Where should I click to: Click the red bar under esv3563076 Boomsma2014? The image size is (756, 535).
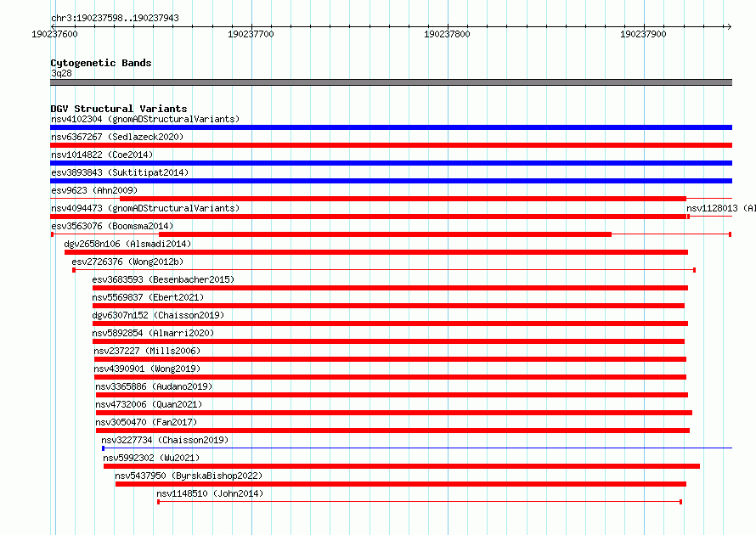[386, 234]
